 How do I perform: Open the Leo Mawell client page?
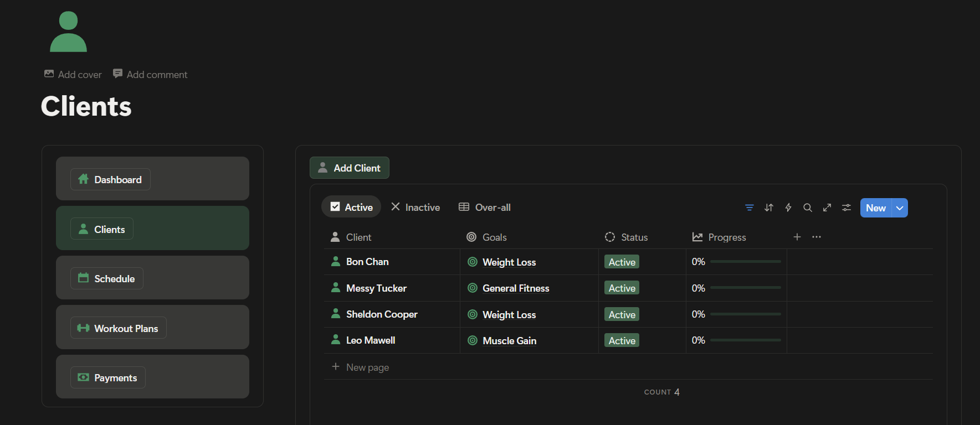pos(371,340)
